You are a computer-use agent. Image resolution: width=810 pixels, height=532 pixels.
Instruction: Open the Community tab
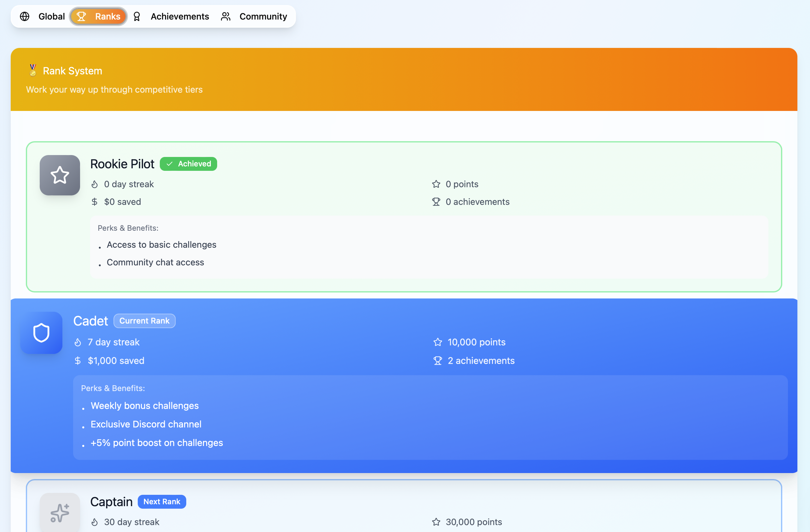click(x=263, y=16)
